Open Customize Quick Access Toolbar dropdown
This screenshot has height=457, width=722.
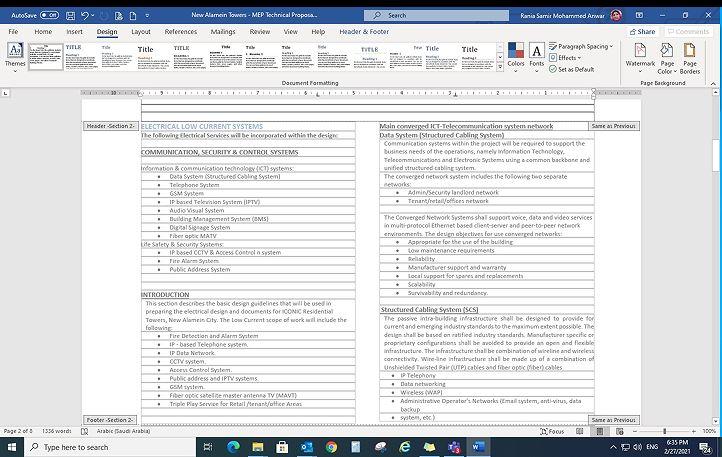click(147, 16)
